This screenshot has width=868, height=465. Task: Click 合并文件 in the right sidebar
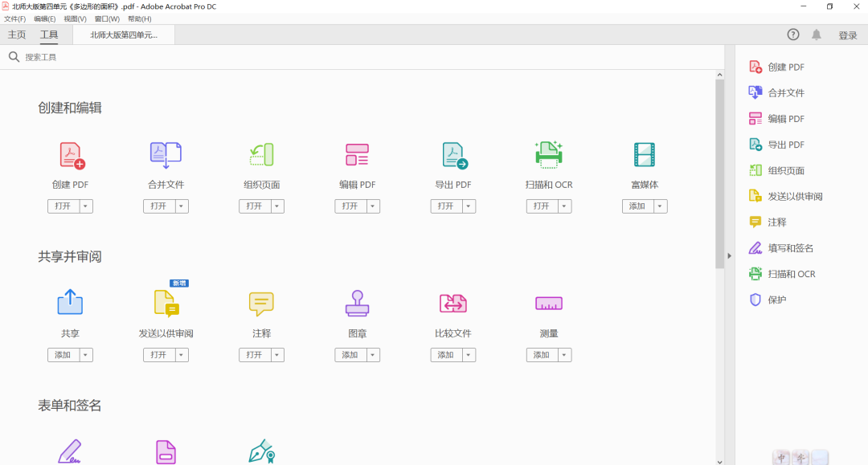click(x=776, y=93)
